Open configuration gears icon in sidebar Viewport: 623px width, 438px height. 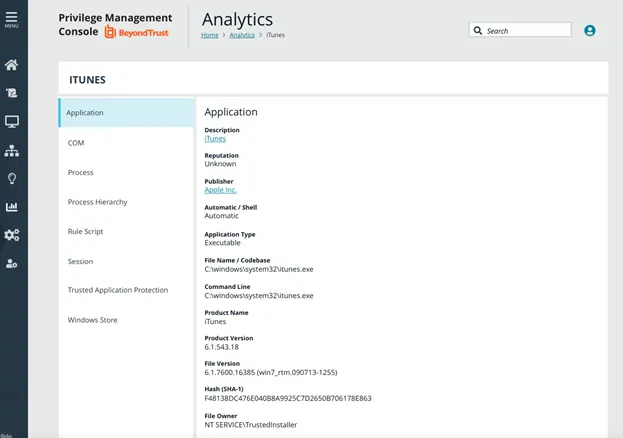point(12,235)
